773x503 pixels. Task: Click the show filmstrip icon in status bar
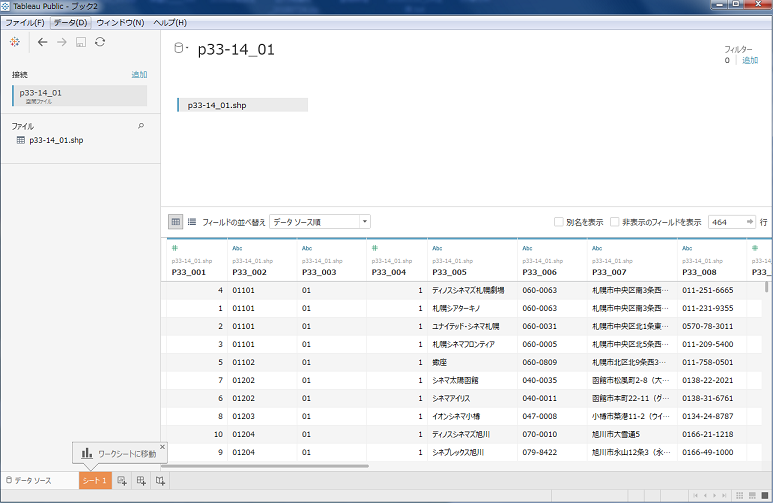click(x=752, y=496)
